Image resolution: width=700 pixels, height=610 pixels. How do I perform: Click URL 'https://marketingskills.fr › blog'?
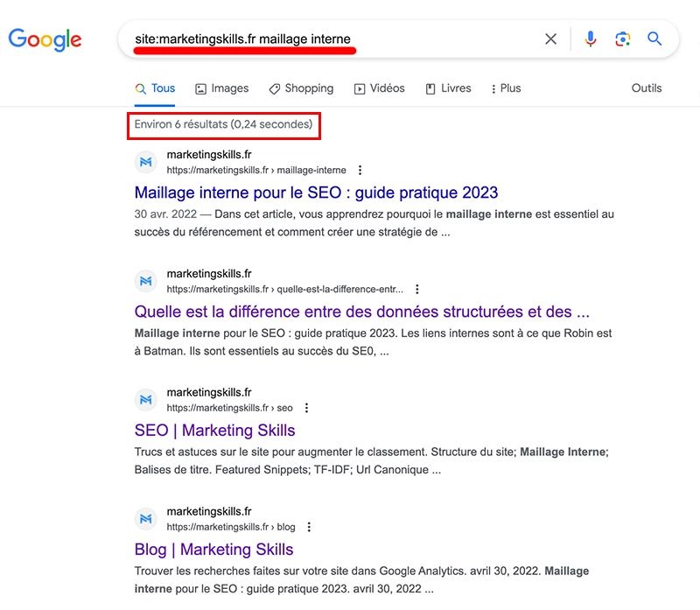click(x=231, y=527)
